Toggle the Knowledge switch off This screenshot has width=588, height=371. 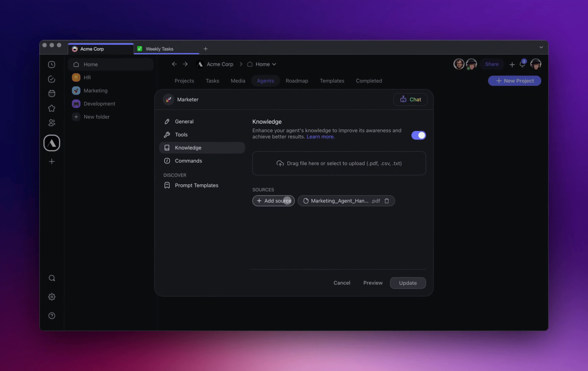(x=418, y=135)
